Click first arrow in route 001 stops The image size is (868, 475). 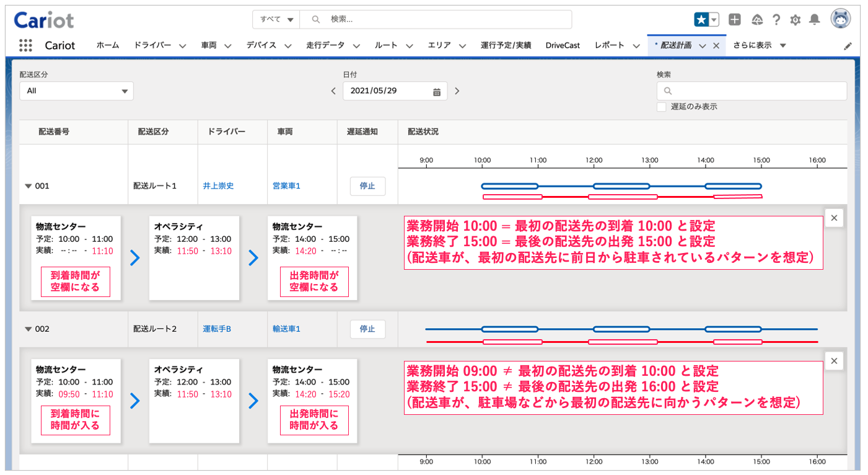(134, 258)
